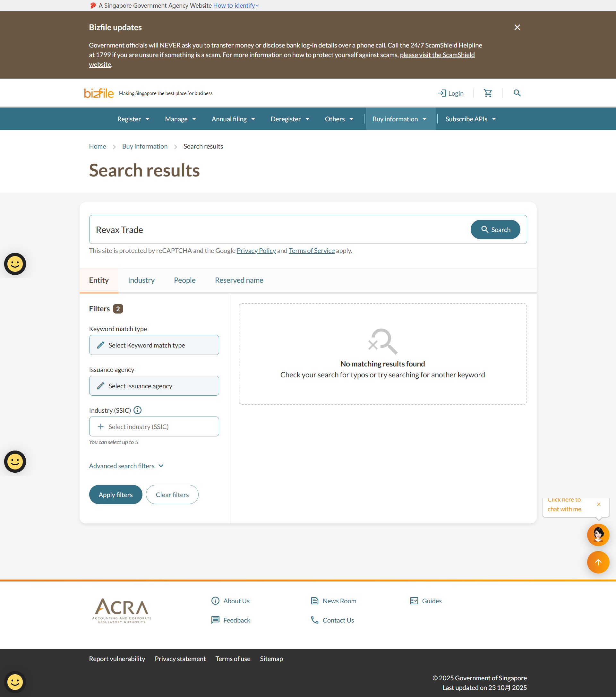Expand the Deregister menu

click(290, 119)
